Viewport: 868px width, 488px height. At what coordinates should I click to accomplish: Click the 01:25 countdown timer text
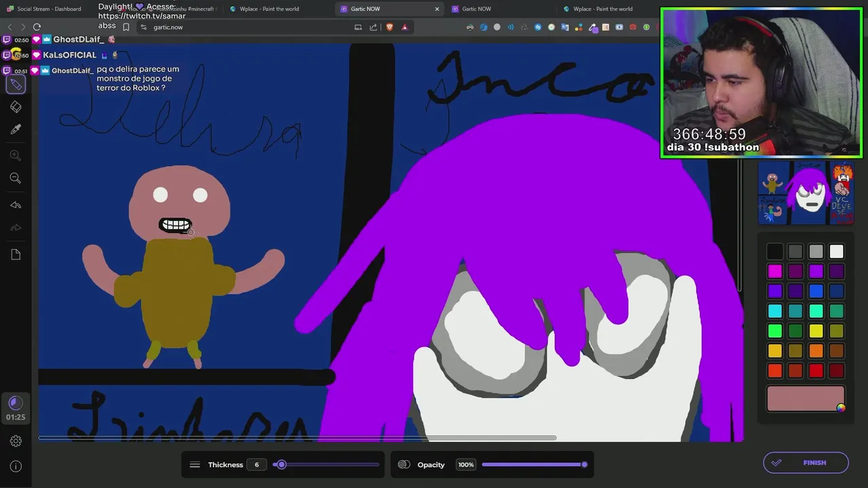16,418
